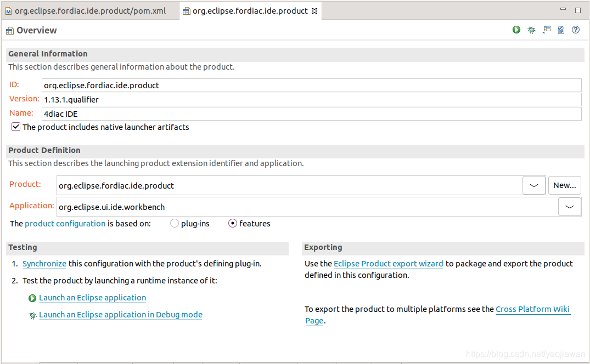Expand the Application dropdown arrow
Image resolution: width=590 pixels, height=364 pixels.
click(x=570, y=207)
